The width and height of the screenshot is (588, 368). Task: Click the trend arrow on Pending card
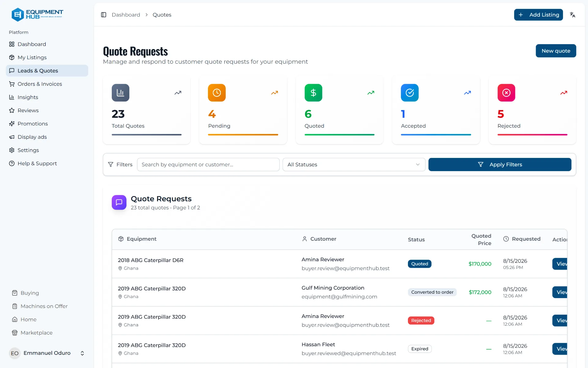pos(274,93)
